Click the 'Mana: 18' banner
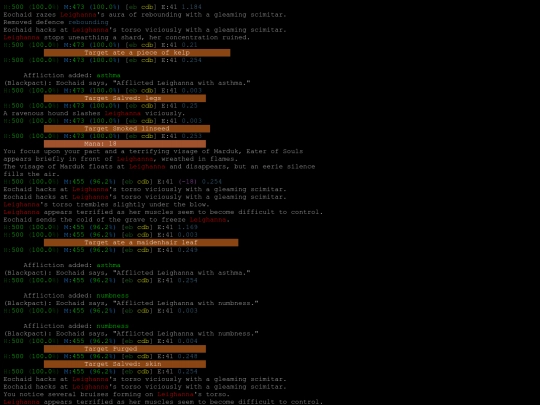The height and width of the screenshot is (405, 540). [x=125, y=144]
